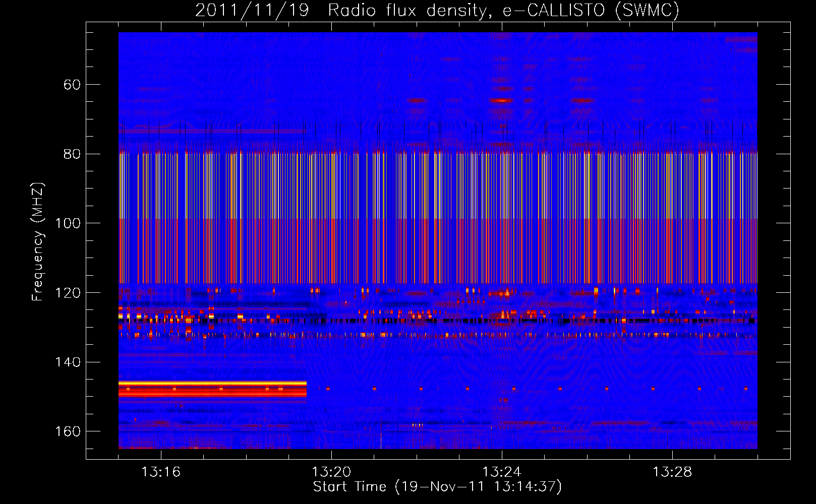Click the 13:28 time tick label
The width and height of the screenshot is (816, 504).
(672, 472)
